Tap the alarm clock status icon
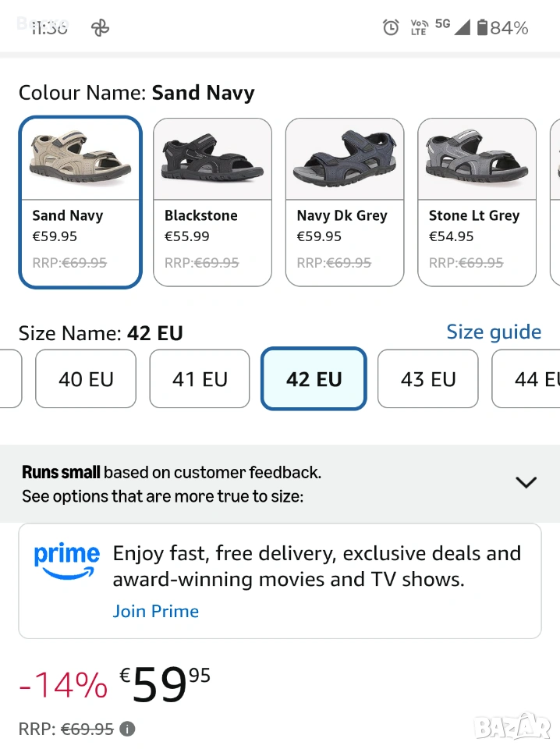 pos(391,28)
